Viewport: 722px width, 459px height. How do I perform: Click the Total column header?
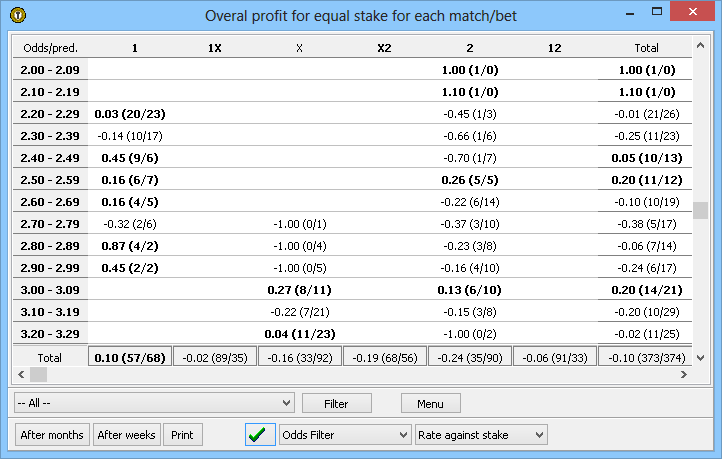(646, 47)
